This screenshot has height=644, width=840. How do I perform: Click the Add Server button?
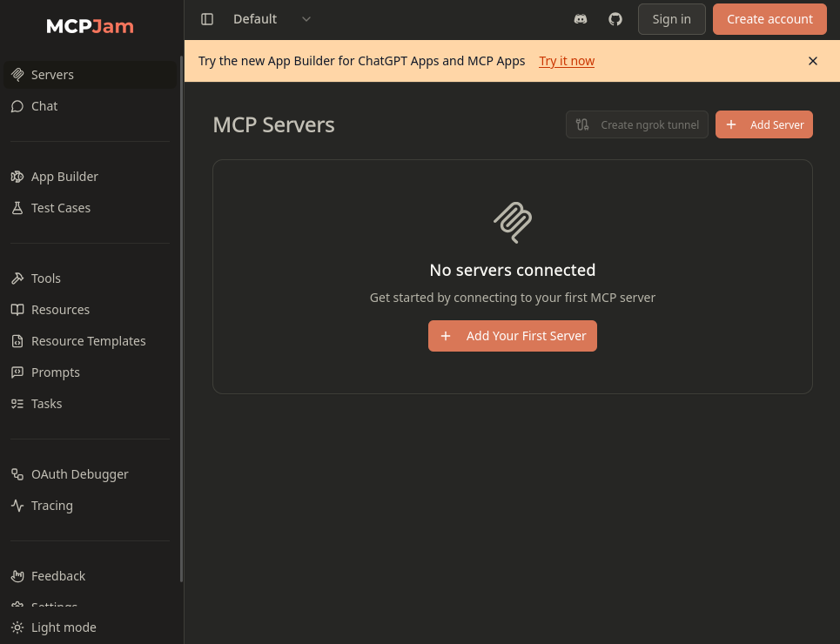(x=764, y=124)
